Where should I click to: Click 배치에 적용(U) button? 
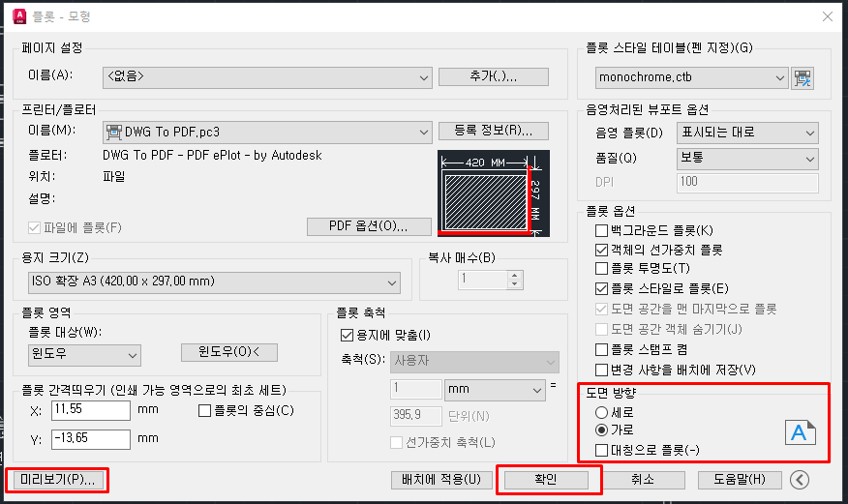pyautogui.click(x=441, y=480)
